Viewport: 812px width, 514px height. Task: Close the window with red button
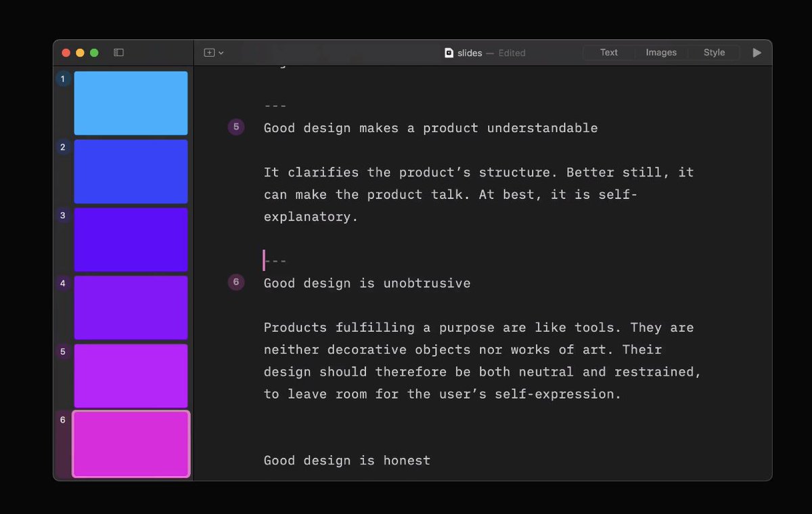(x=66, y=53)
